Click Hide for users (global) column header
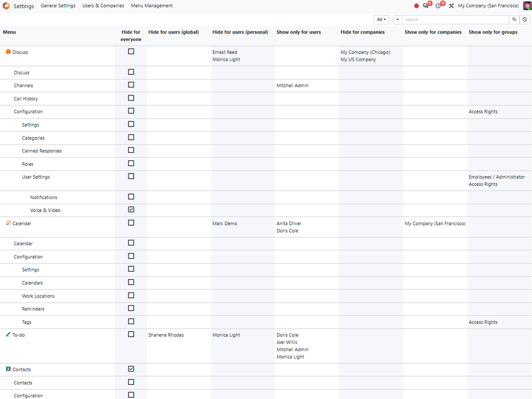Screen dimensions: 532x399 (173, 32)
